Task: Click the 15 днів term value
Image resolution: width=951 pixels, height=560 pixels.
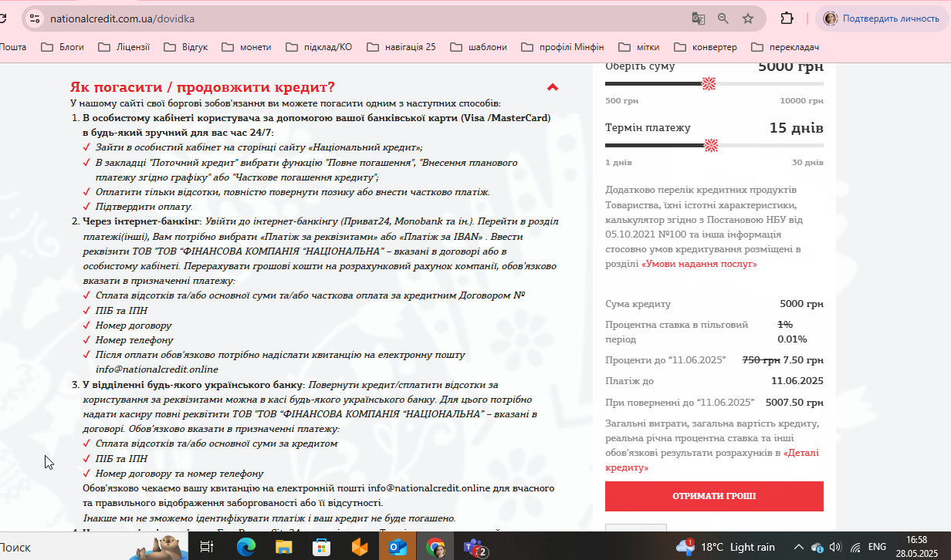Action: (x=796, y=128)
